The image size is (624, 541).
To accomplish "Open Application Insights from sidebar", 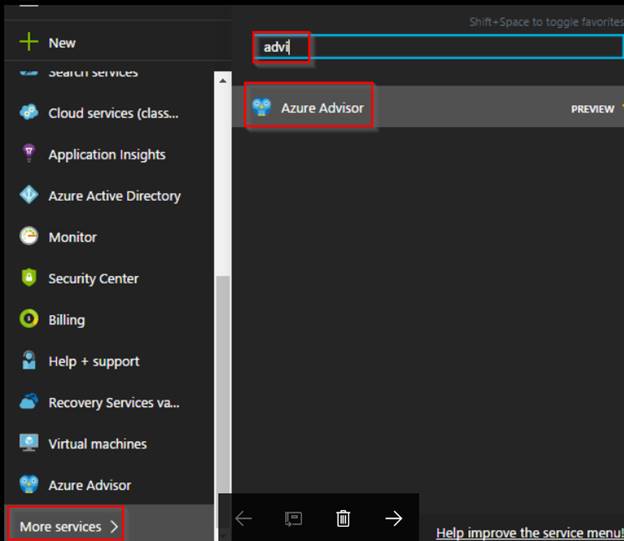I will (x=107, y=154).
